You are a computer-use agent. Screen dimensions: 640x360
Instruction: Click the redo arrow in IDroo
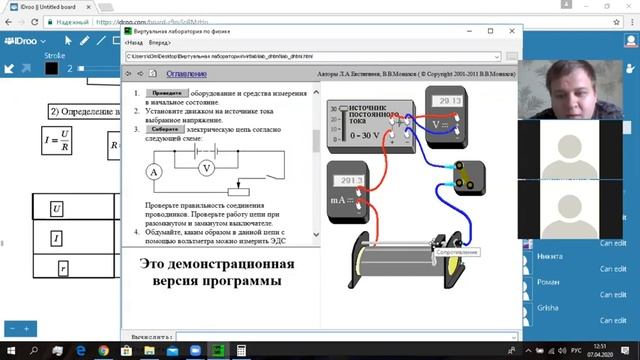[27, 69]
